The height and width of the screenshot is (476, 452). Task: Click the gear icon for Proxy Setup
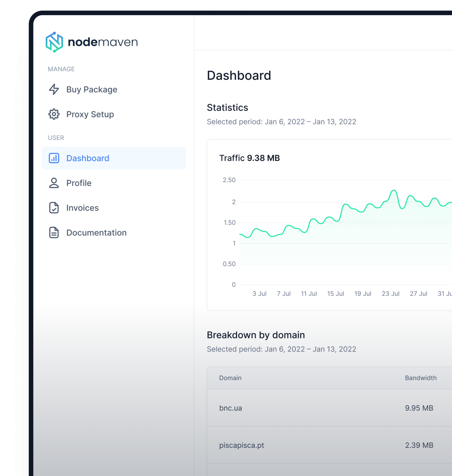point(54,114)
